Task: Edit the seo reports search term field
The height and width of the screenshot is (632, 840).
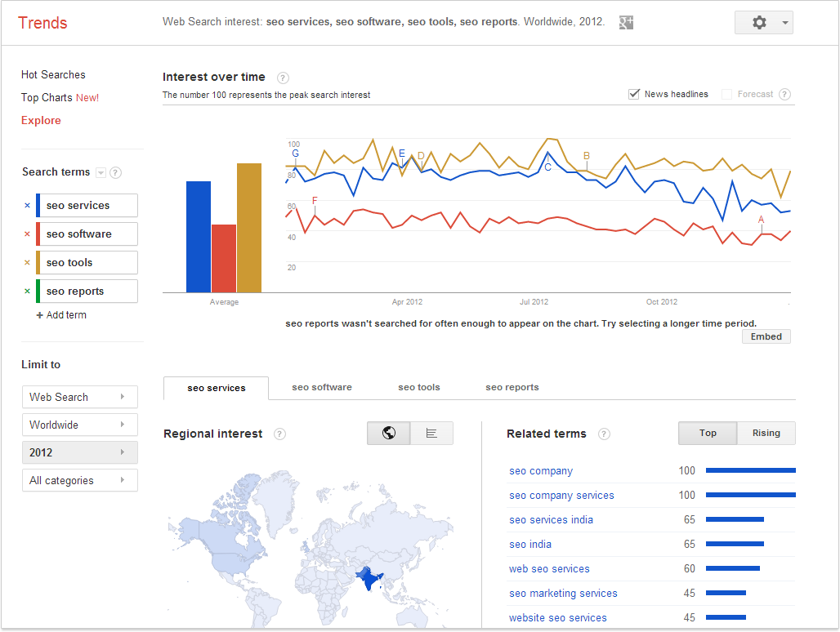Action: 88,292
